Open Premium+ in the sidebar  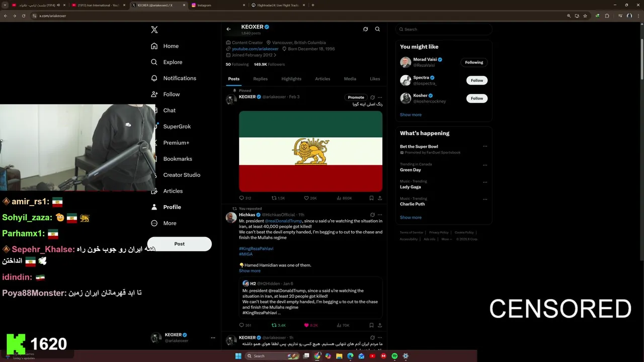click(176, 142)
